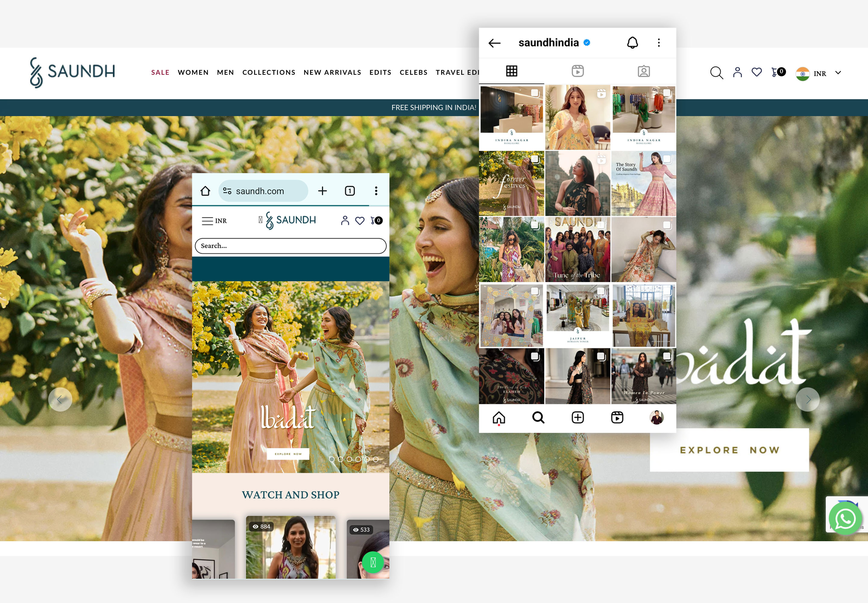Click the India flag currency selector
This screenshot has height=603, width=868.
click(x=802, y=73)
